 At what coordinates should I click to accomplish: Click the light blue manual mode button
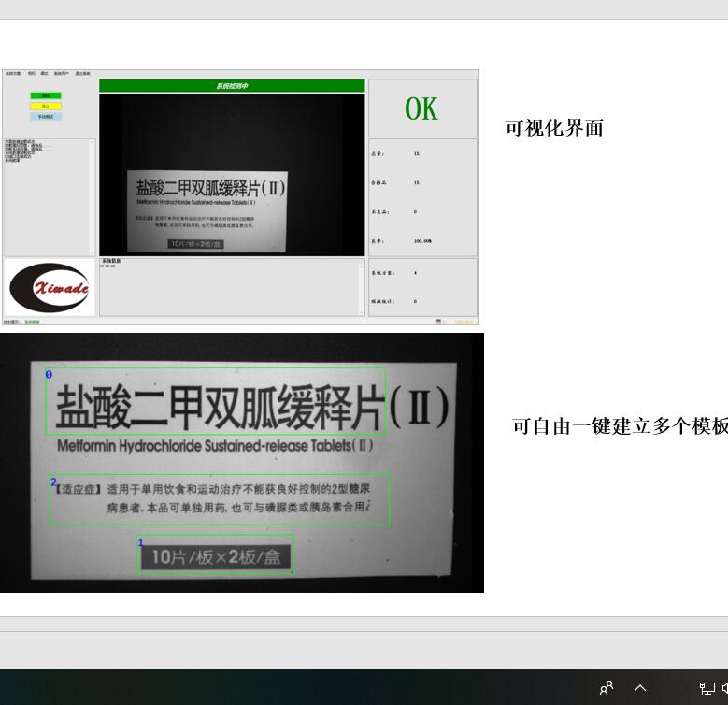click(x=45, y=117)
